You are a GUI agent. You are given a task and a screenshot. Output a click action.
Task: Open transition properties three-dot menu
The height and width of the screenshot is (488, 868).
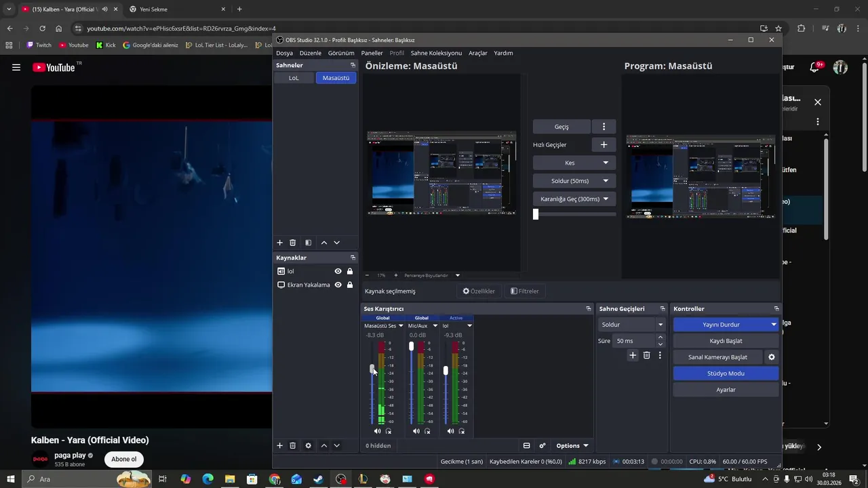pyautogui.click(x=660, y=355)
